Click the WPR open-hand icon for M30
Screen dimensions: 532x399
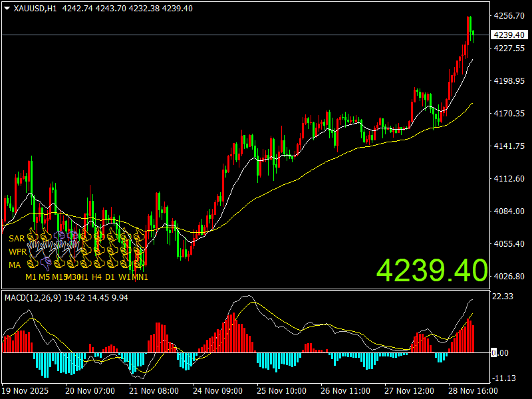72,251
